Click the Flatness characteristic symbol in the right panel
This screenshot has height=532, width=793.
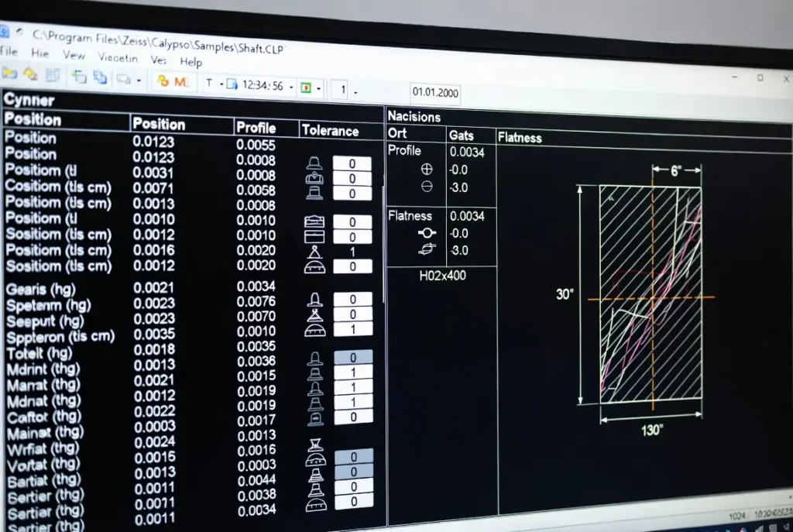tap(427, 232)
